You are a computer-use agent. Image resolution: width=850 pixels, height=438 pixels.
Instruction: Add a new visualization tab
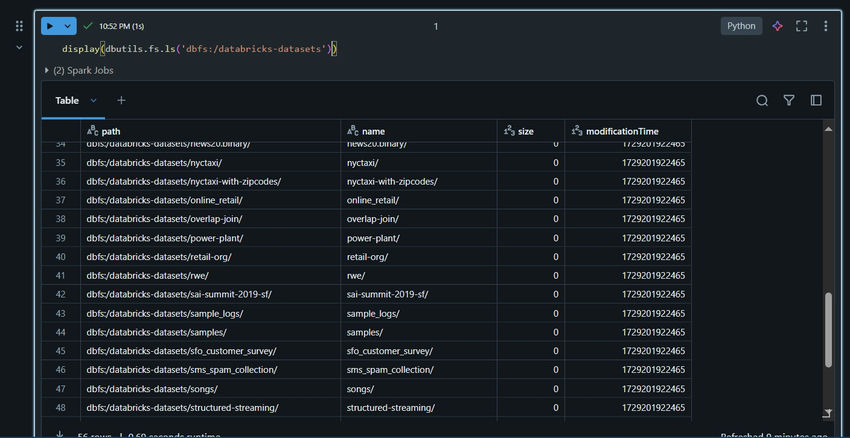121,100
